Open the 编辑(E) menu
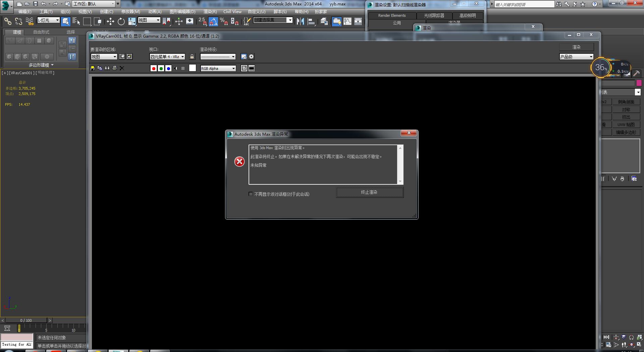Viewport: 644px width, 352px height. (25, 12)
